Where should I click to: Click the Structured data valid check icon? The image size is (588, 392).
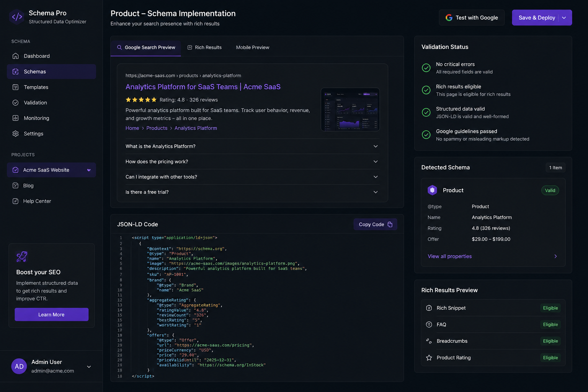(x=426, y=112)
